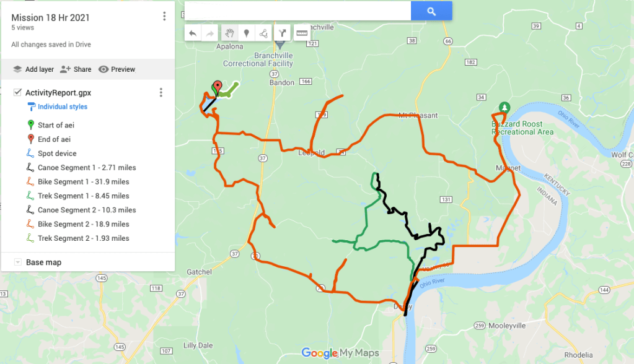The height and width of the screenshot is (364, 634).
Task: Click the red End of aei marker on map
Action: point(218,87)
